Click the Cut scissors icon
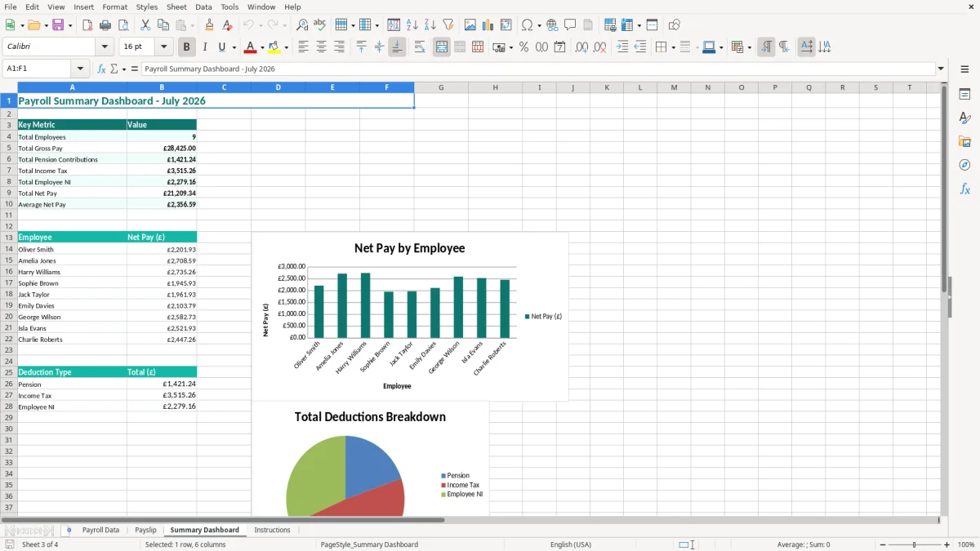Image resolution: width=980 pixels, height=551 pixels. [x=145, y=25]
